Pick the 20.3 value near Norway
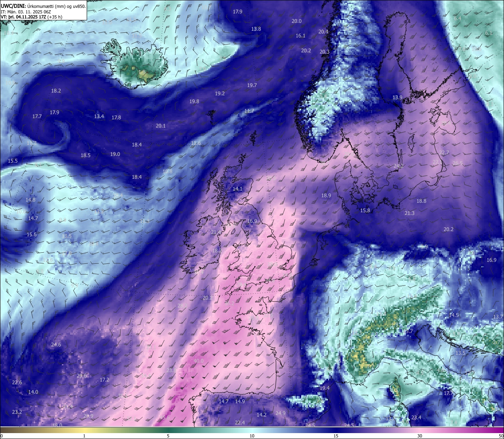This screenshot has height=439, width=504. pyautogui.click(x=324, y=52)
